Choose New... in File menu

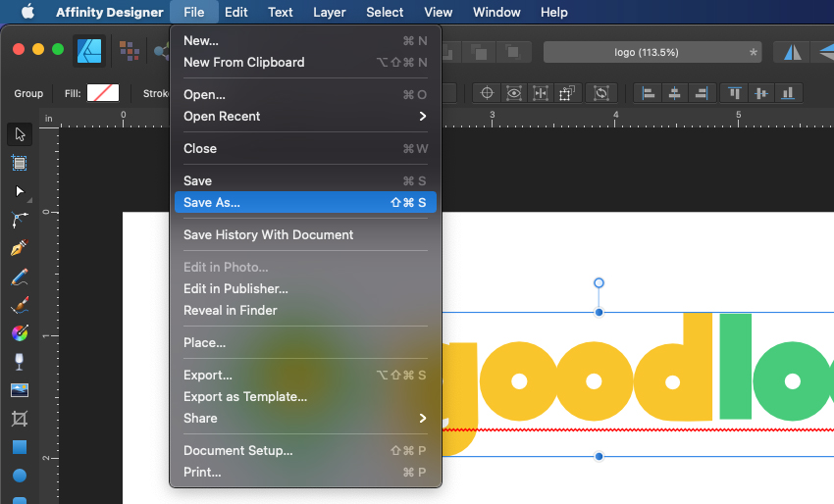[305, 40]
